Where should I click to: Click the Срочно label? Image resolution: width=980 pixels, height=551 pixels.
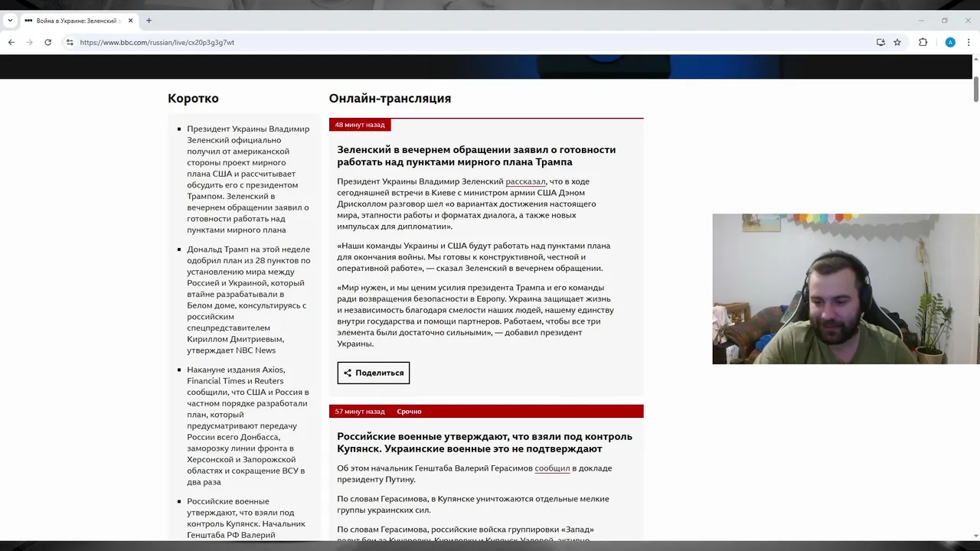point(409,412)
